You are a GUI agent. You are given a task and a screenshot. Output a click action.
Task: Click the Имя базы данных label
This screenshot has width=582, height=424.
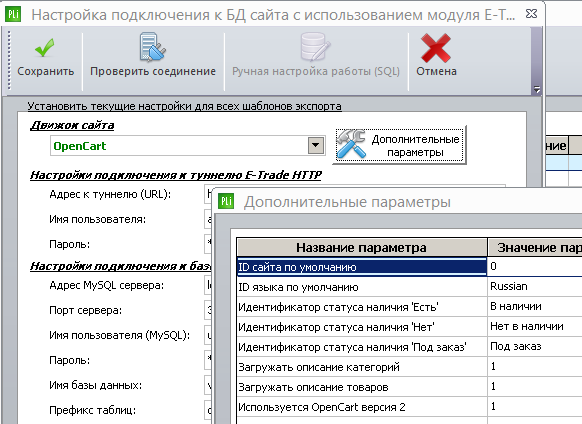click(x=95, y=385)
